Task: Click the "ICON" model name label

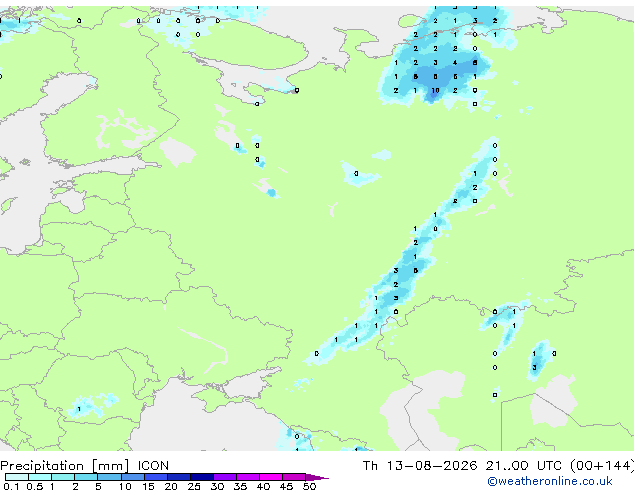Action: point(153,466)
